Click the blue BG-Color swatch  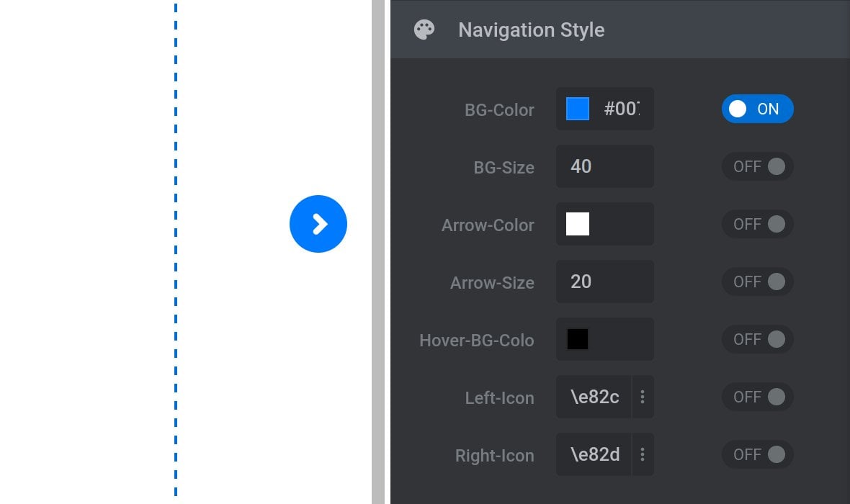(x=578, y=109)
